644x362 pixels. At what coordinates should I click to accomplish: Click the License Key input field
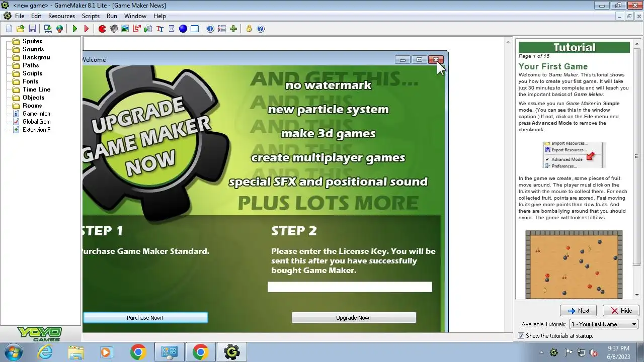350,287
